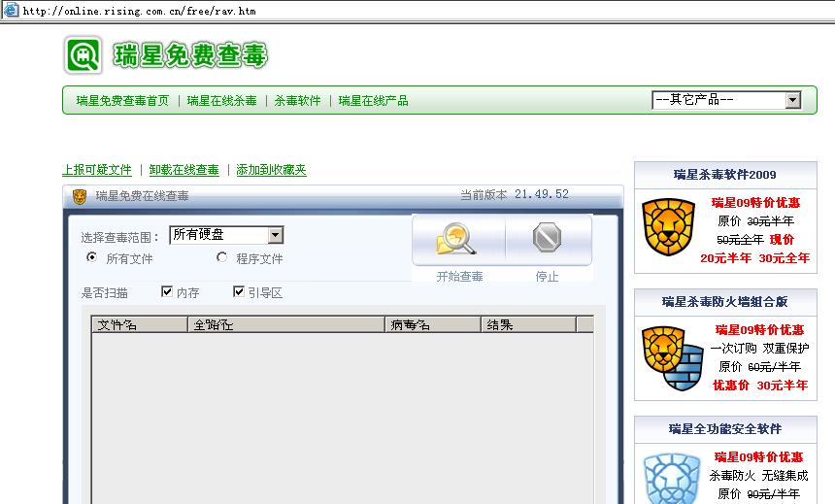
Task: Sort by the 结果 column header
Action: point(528,324)
